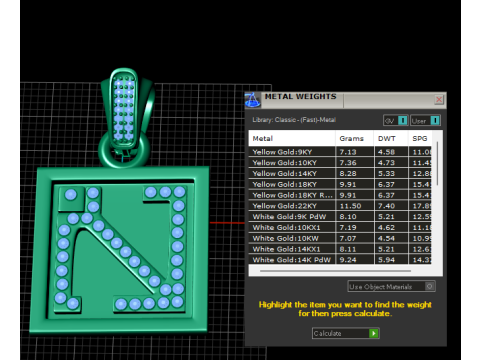Select the White Gold:10KX1 row
The width and height of the screenshot is (480, 360).
(x=340, y=228)
